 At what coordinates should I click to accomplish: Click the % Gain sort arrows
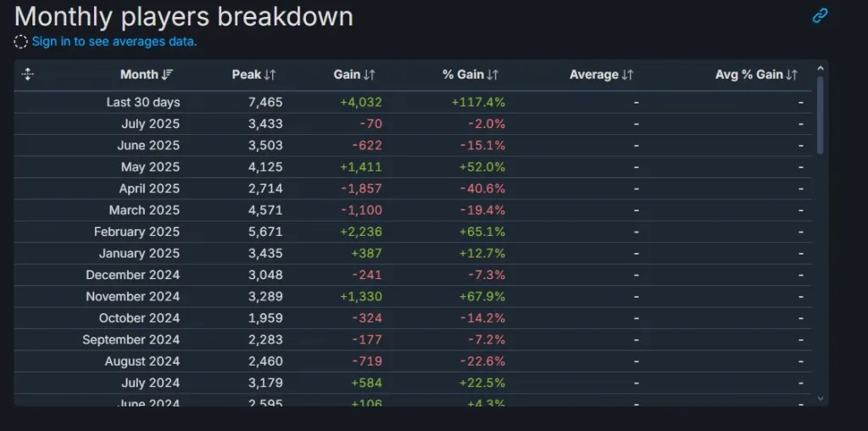[x=493, y=75]
